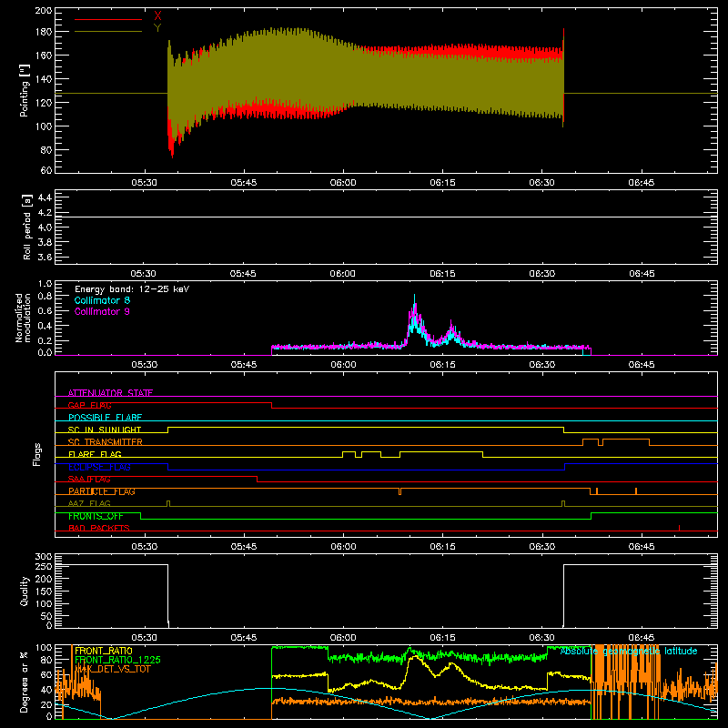
Task: Click the Pointing axis title
Action: pos(25,90)
